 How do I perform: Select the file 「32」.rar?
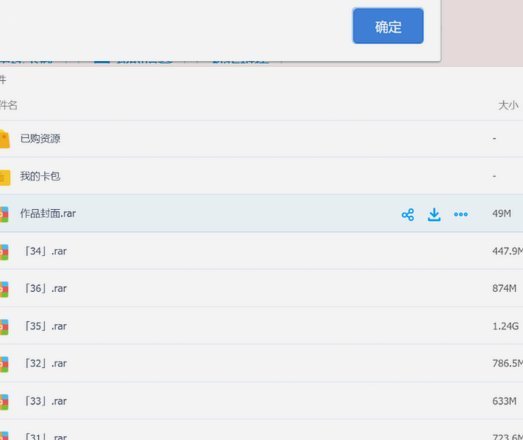pos(45,363)
